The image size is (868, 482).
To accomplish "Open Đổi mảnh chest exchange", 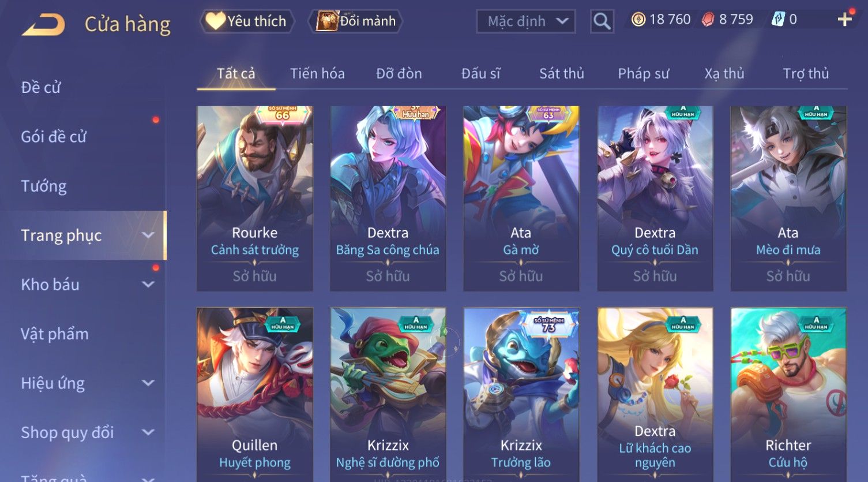I will point(355,21).
